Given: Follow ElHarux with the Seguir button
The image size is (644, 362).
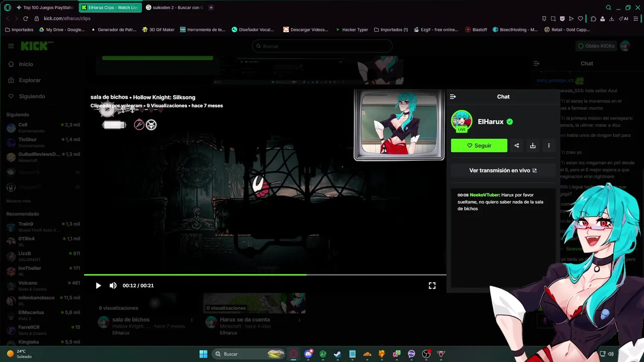Looking at the screenshot, I should point(479,145).
